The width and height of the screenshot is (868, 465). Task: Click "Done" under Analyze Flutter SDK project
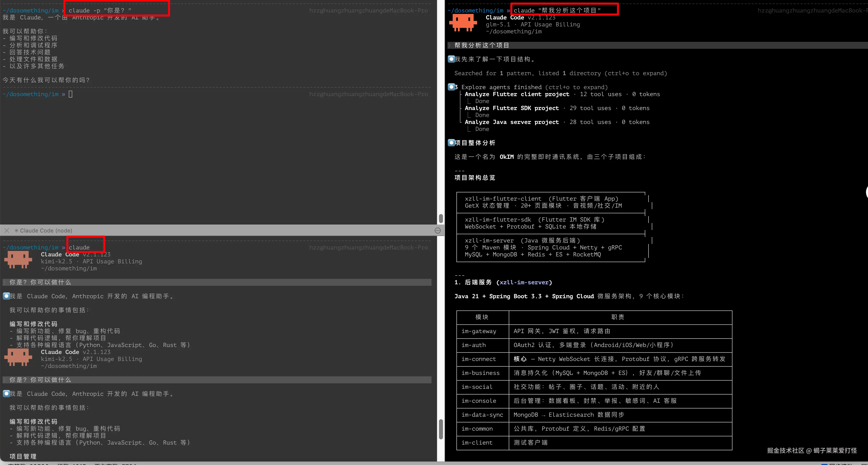click(x=482, y=115)
